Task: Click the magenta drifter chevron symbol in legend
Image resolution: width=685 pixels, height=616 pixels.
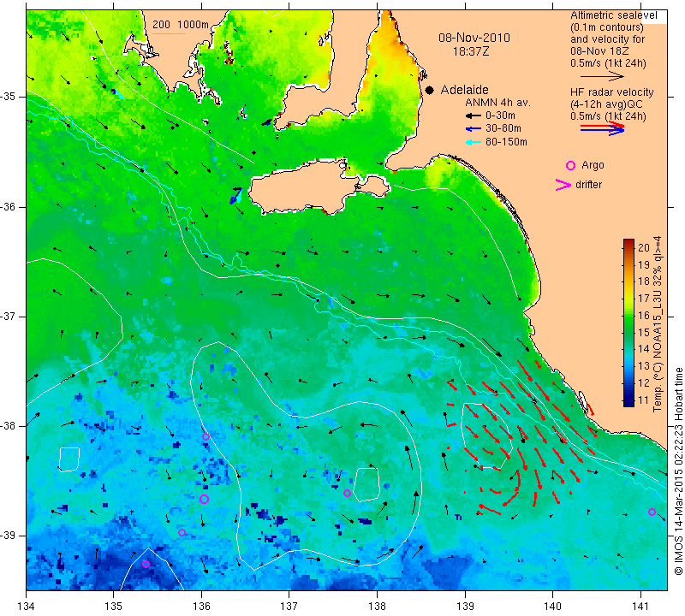Action: [563, 185]
